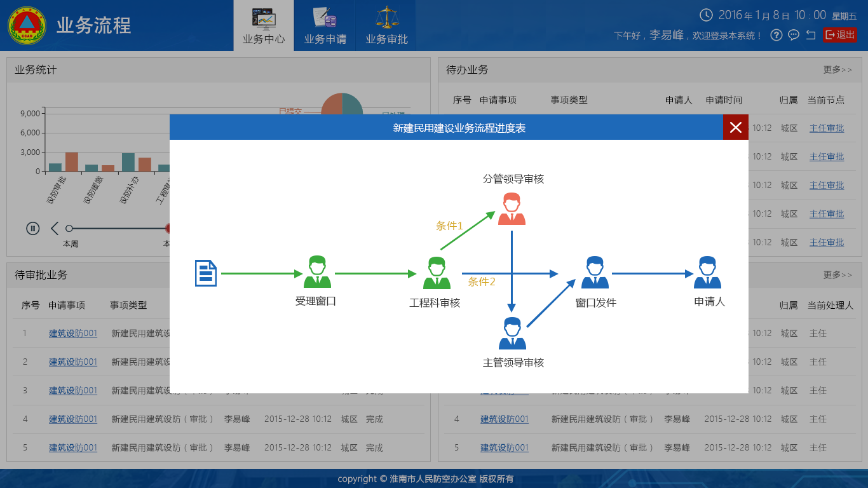The height and width of the screenshot is (488, 868).
Task: Click the red current timeline marker
Action: [x=168, y=228]
